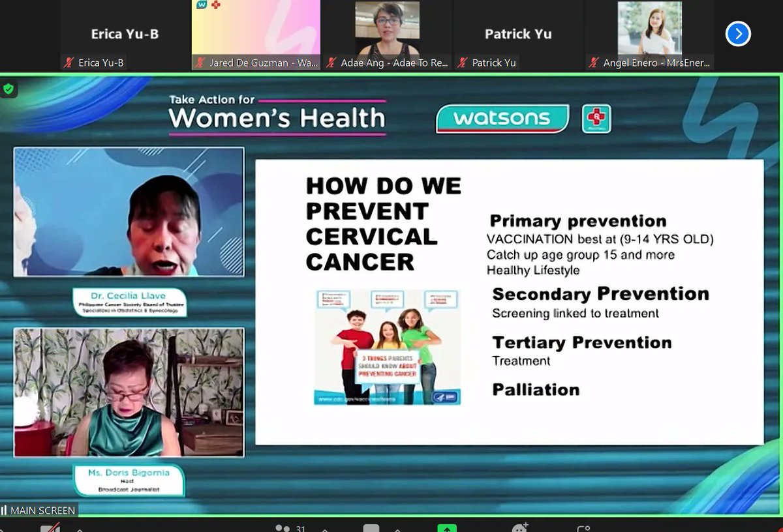The image size is (783, 532).
Task: Click the 'Healthy Lifestyle' line on the slide
Action: pos(533,270)
